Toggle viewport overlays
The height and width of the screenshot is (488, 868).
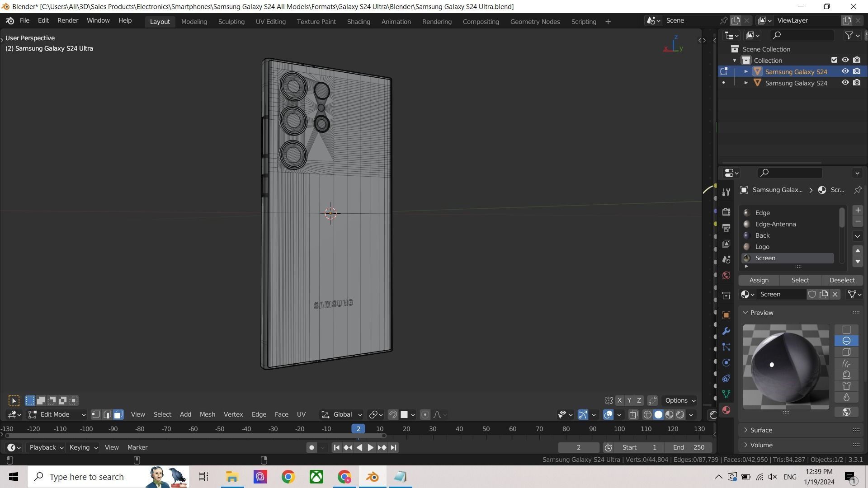pyautogui.click(x=608, y=414)
